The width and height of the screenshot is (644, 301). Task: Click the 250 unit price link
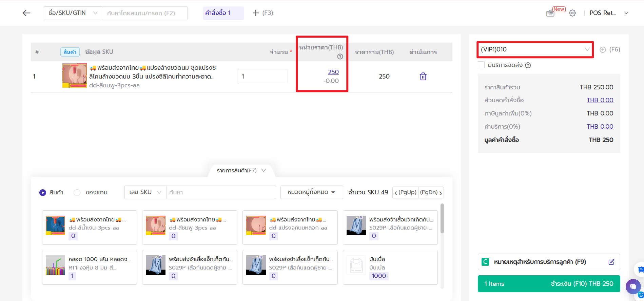coord(333,72)
